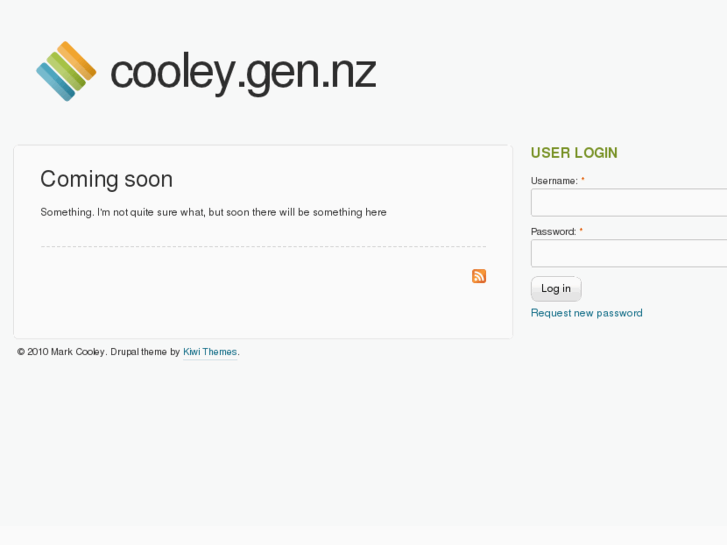727x545 pixels.
Task: Click the '© 2010 Mark Cooley' copyright text
Action: (61, 352)
